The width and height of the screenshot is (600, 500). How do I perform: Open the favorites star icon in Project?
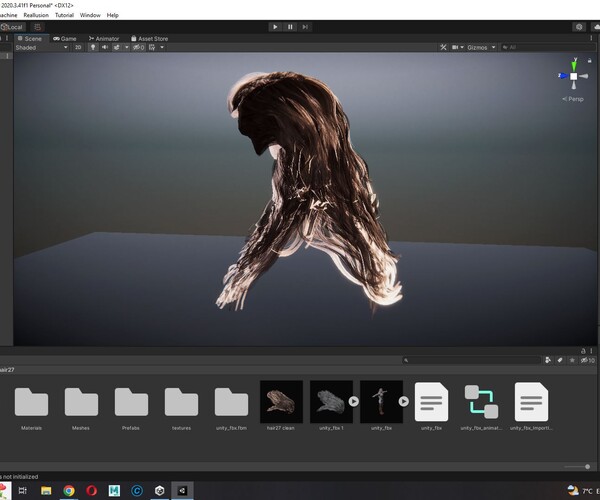pos(572,360)
